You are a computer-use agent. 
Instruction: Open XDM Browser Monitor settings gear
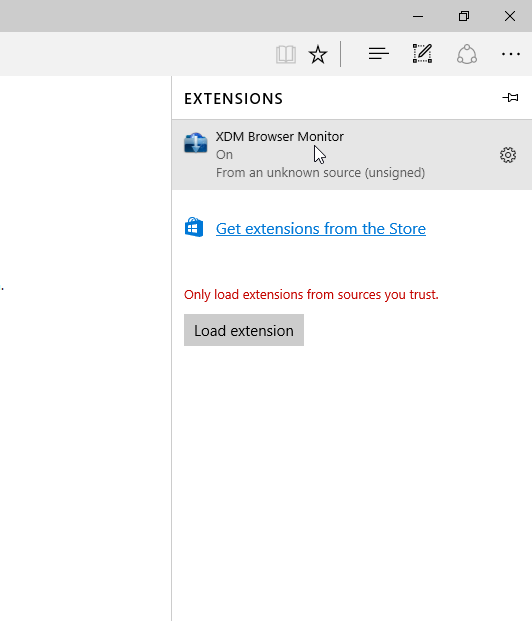click(508, 155)
